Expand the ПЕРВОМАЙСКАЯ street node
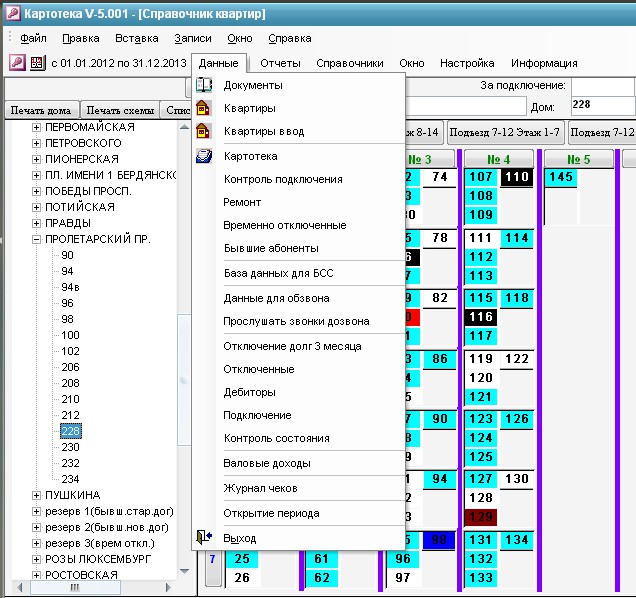 [37, 127]
